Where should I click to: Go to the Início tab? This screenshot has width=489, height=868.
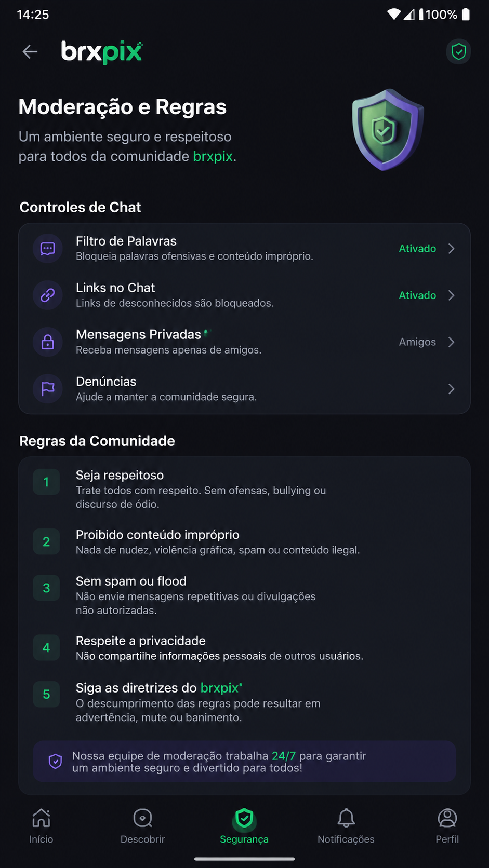[41, 826]
